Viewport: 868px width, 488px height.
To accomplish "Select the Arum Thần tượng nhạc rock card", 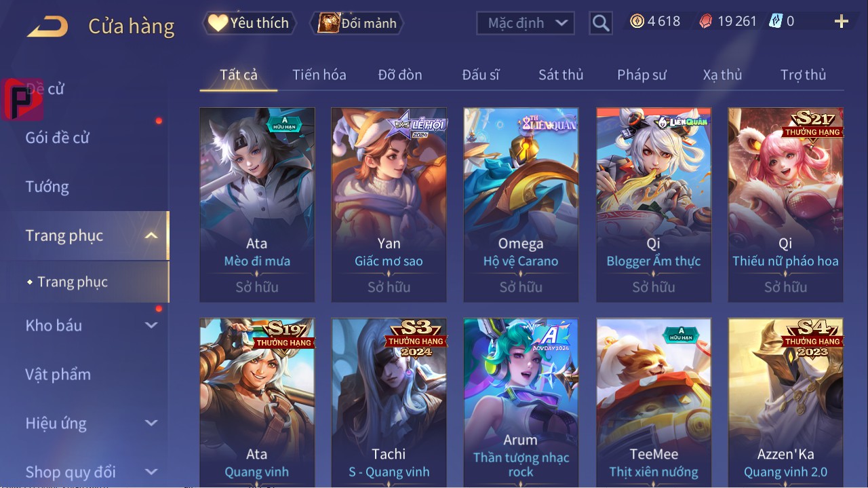I will [521, 402].
